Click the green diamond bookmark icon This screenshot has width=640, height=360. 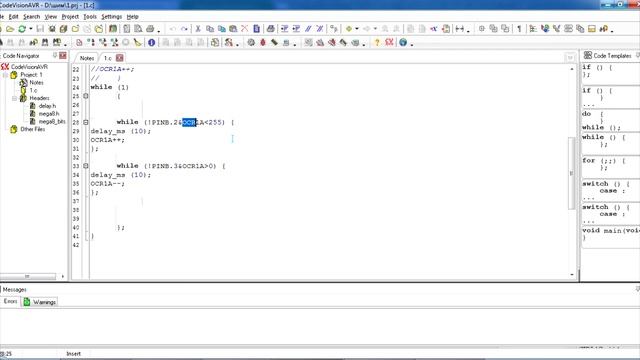tap(349, 29)
